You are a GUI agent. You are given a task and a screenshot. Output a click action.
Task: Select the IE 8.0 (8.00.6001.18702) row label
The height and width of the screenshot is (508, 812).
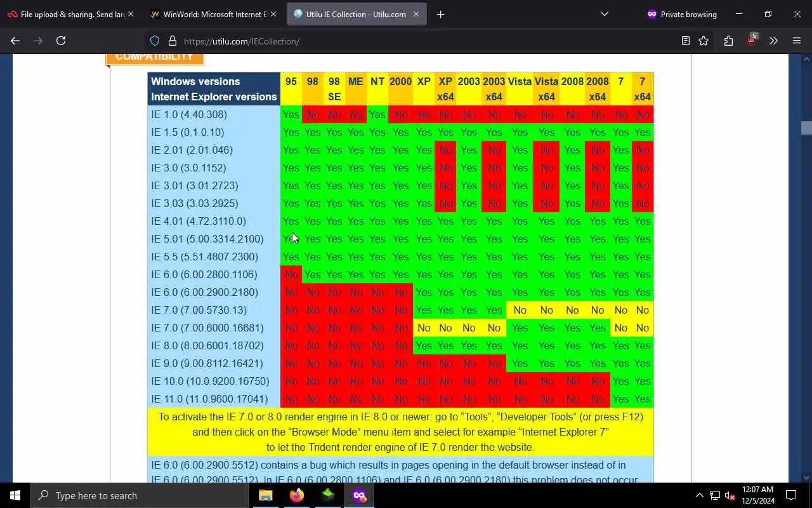(207, 345)
